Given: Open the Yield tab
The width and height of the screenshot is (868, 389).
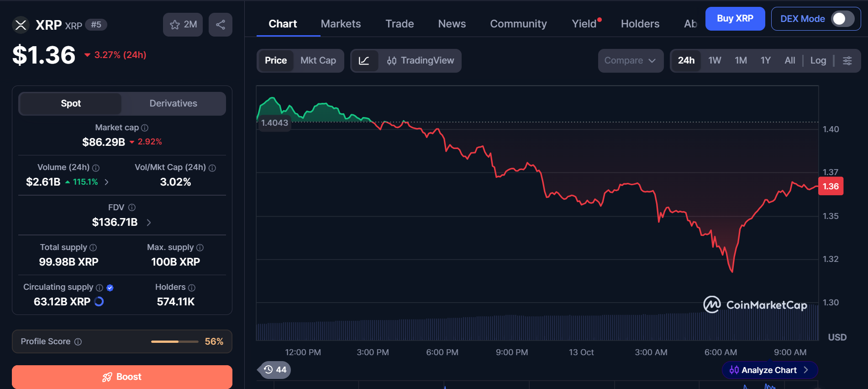Looking at the screenshot, I should (584, 24).
